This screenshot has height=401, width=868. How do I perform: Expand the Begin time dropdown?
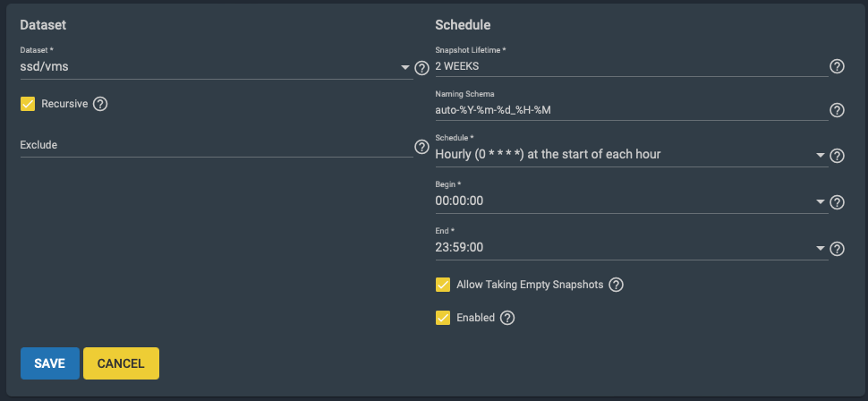632,201
